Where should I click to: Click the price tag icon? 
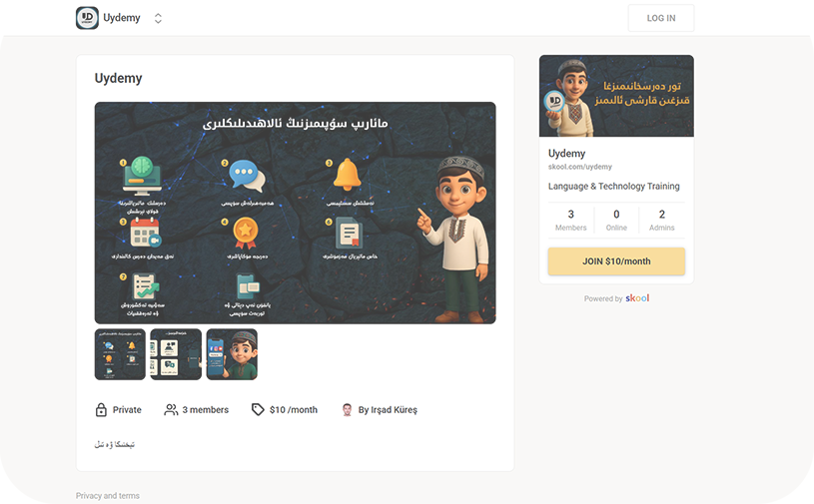[258, 409]
